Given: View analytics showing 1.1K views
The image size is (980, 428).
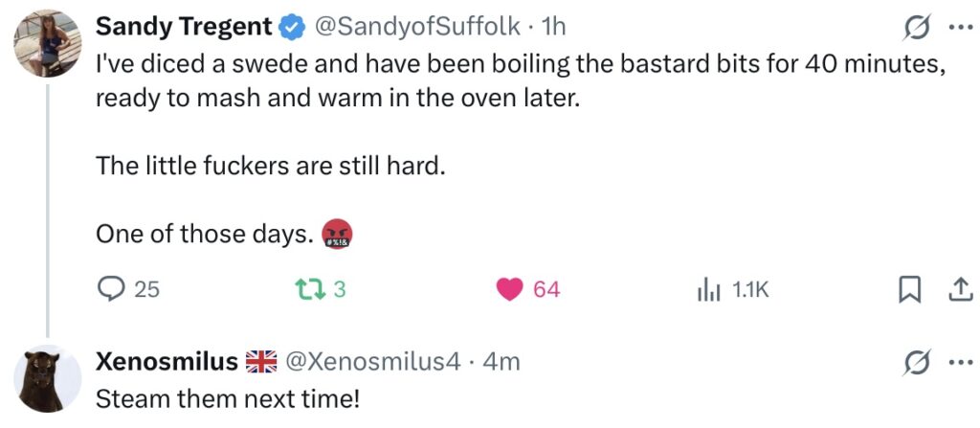Looking at the screenshot, I should click(708, 289).
